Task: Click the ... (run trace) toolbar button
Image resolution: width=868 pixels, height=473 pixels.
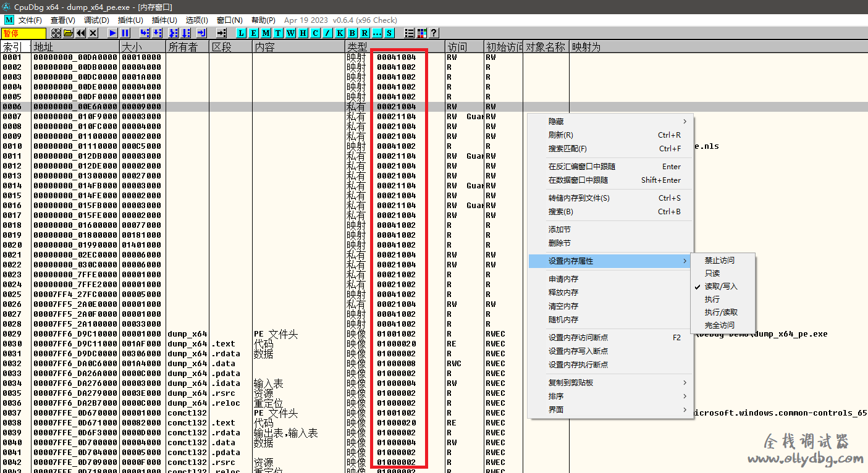Action: (377, 33)
